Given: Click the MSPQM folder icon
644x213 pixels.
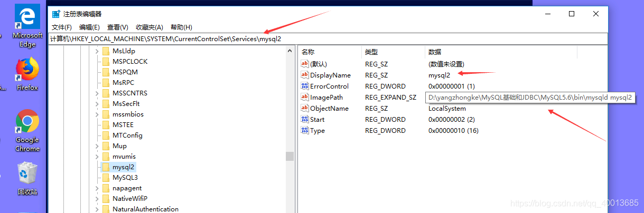Looking at the screenshot, I should (106, 72).
